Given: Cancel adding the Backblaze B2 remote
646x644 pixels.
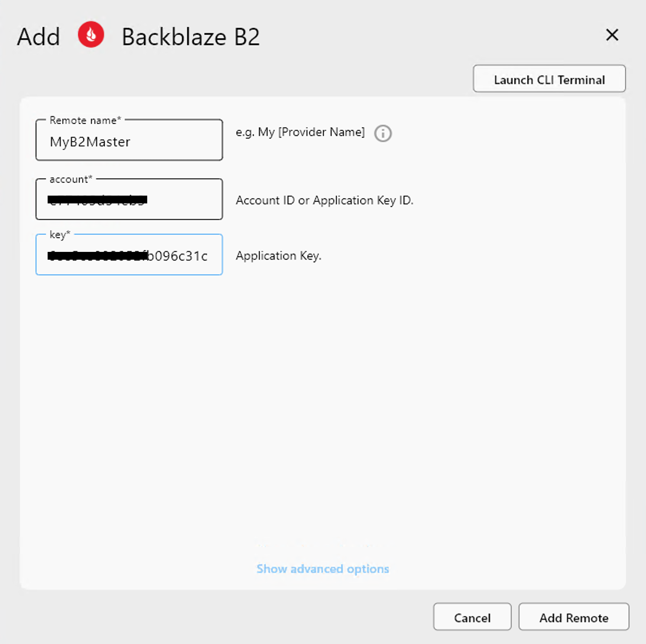Looking at the screenshot, I should (x=472, y=617).
